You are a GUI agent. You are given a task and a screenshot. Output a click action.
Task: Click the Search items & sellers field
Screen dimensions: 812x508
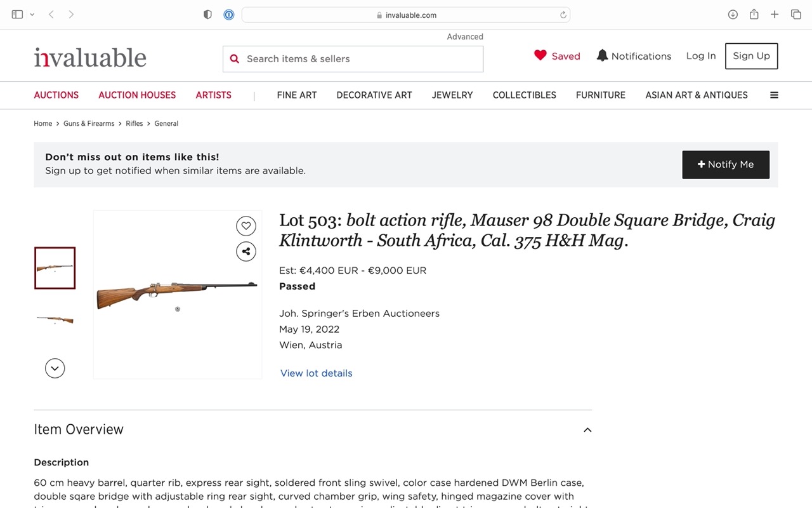pyautogui.click(x=353, y=59)
